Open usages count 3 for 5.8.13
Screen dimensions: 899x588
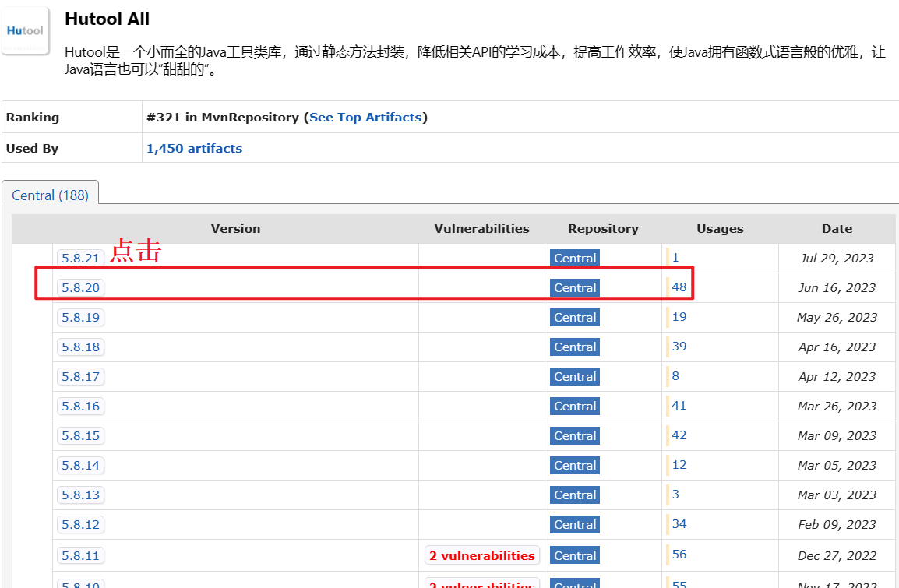[675, 495]
